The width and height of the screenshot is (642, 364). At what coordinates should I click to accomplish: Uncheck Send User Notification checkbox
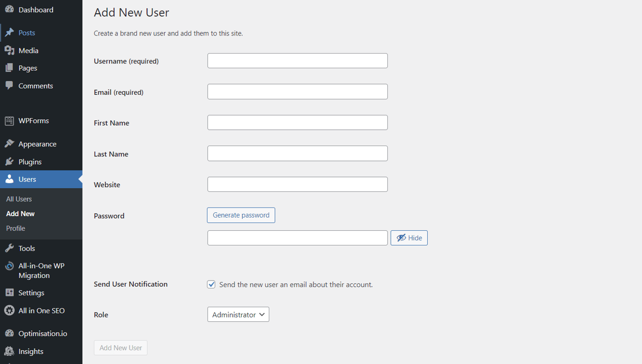[x=211, y=284]
